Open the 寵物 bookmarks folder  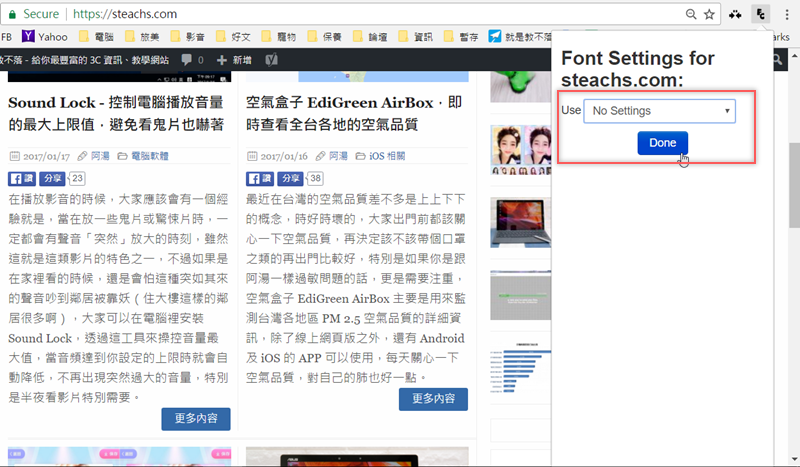(x=279, y=36)
